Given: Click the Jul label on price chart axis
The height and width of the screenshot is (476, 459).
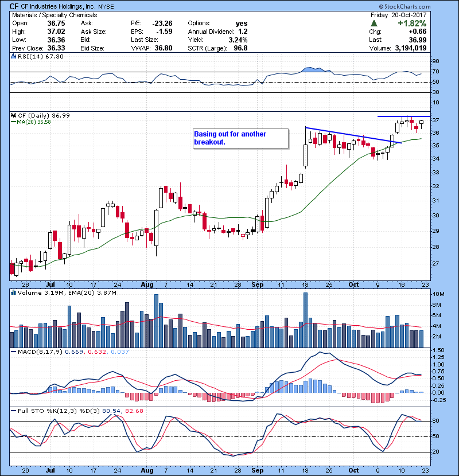Looking at the screenshot, I should [x=50, y=284].
